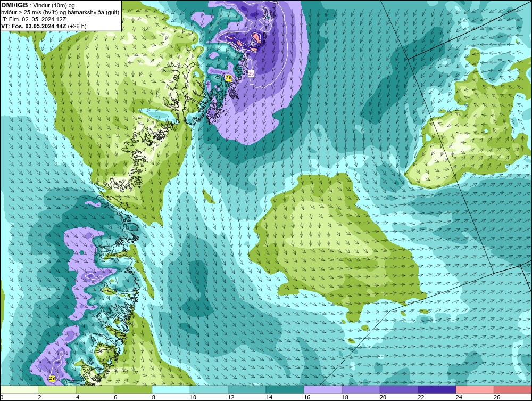The height and width of the screenshot is (401, 532).
Task: Click the scale label 18
Action: click(345, 397)
